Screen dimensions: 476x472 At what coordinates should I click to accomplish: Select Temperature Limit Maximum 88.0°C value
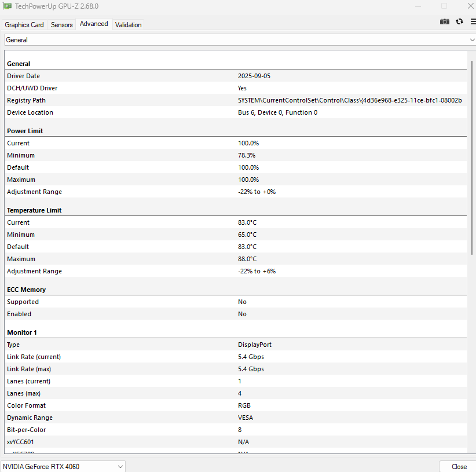[x=247, y=259]
